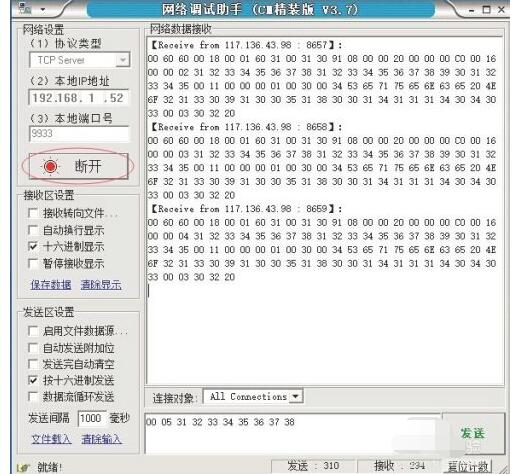The height and width of the screenshot is (474, 515).
Task: Click the 接收 : 234 status counter
Action: (399, 466)
